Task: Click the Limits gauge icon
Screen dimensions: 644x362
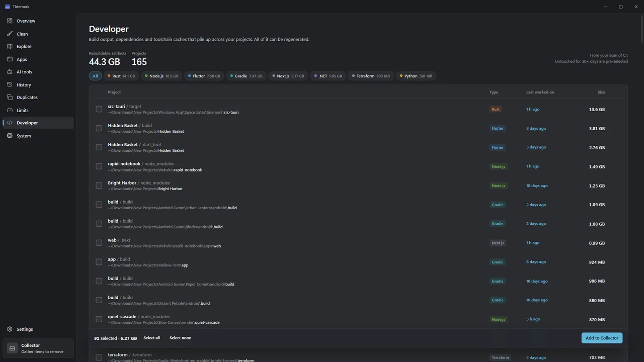Action: pos(10,110)
